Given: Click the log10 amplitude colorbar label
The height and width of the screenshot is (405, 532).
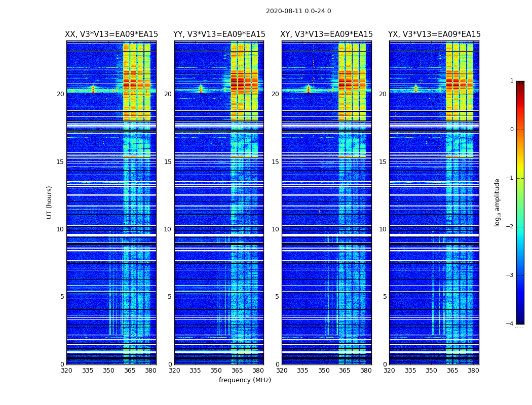Looking at the screenshot, I should tap(498, 202).
